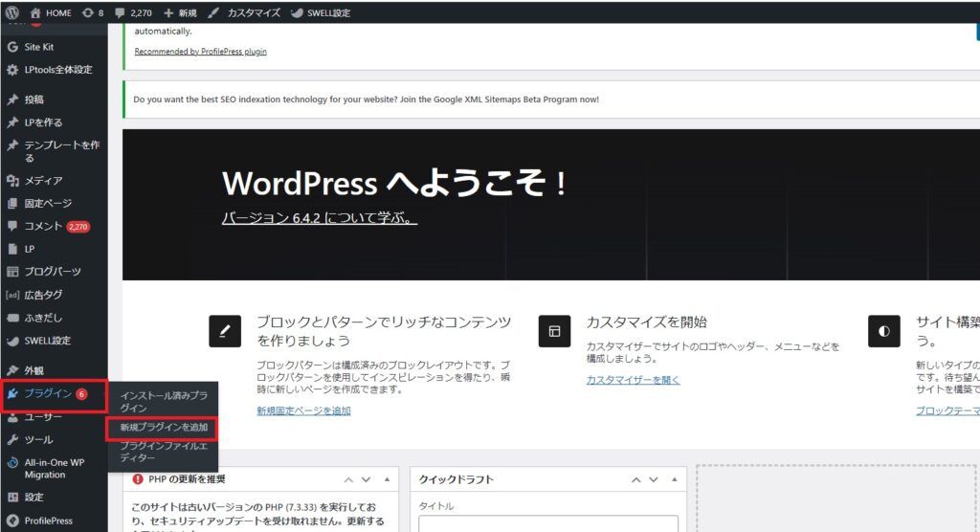Viewport: 980px width, 532px height.
Task: Open ProfilePress menu item
Action: point(48,521)
